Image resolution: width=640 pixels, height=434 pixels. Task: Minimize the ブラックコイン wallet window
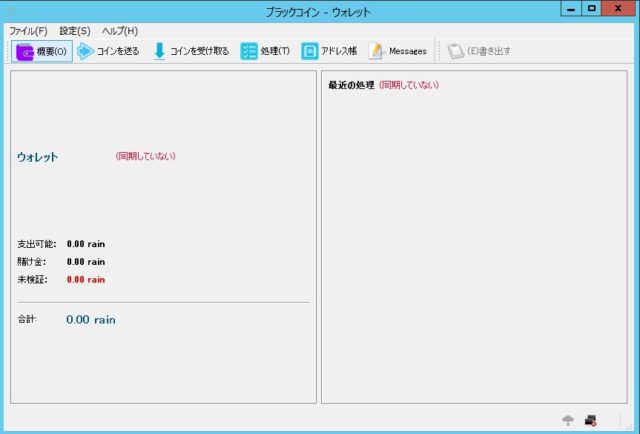pos(571,9)
